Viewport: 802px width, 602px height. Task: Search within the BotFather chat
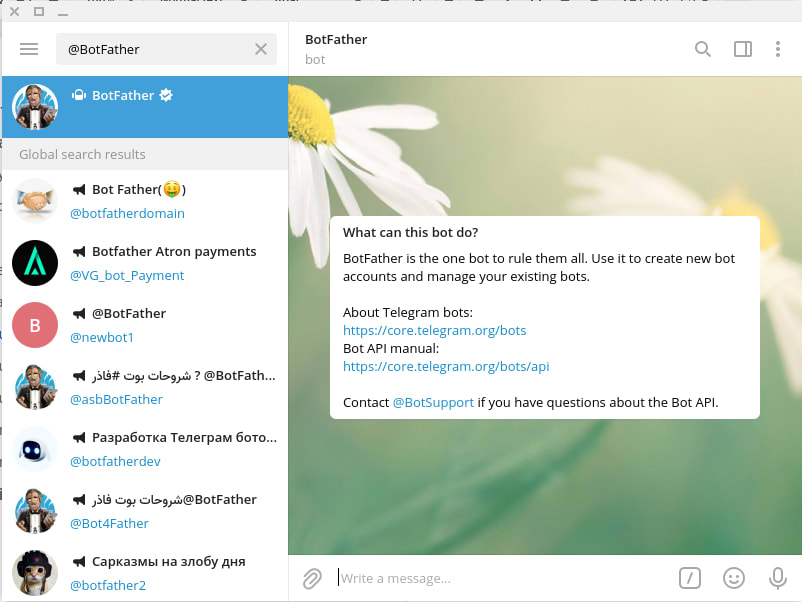click(703, 49)
